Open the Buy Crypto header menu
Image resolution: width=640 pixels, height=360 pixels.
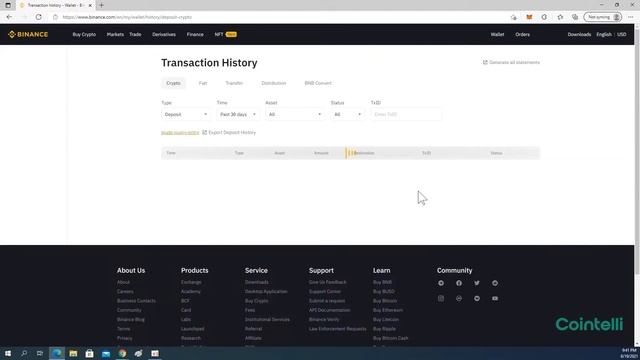click(84, 35)
